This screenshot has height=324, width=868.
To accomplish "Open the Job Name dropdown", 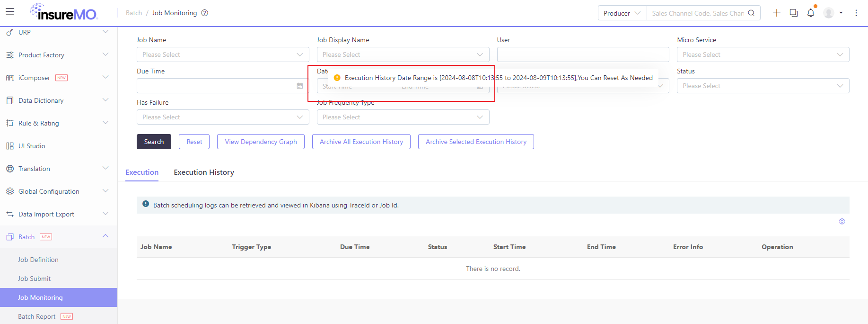I will [x=223, y=54].
